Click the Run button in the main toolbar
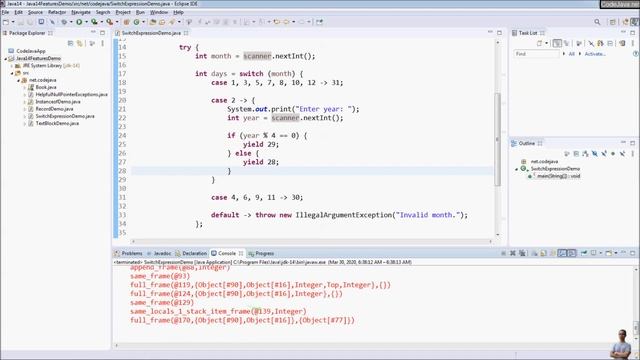 click(79, 22)
